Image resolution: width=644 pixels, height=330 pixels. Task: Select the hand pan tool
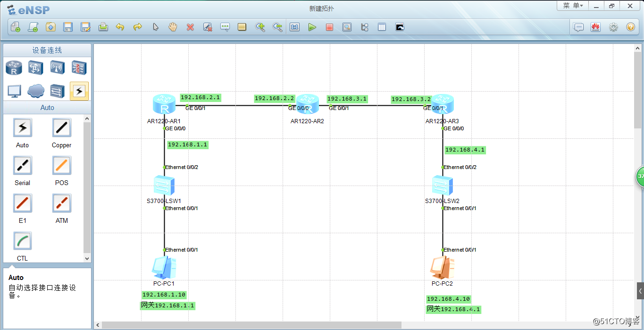click(x=173, y=27)
